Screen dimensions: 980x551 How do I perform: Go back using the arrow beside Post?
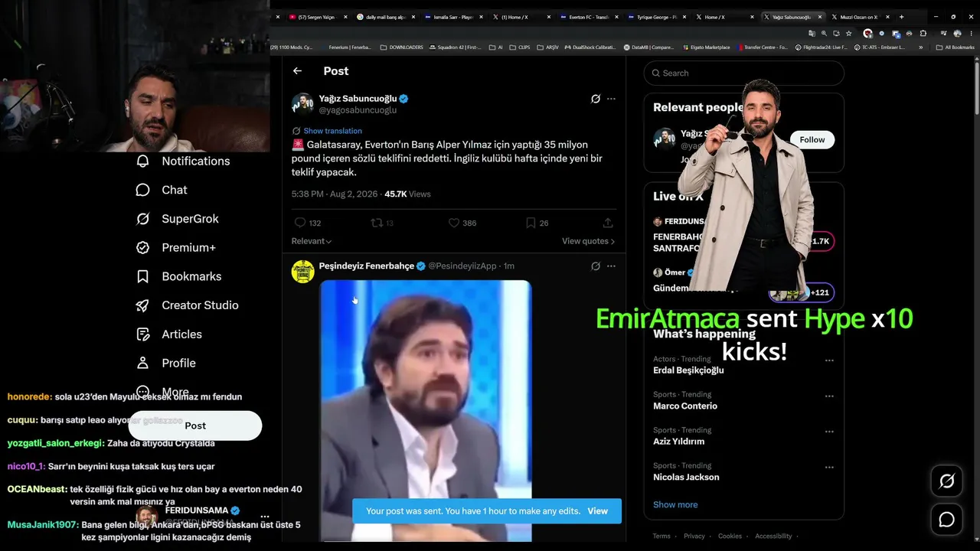tap(297, 71)
